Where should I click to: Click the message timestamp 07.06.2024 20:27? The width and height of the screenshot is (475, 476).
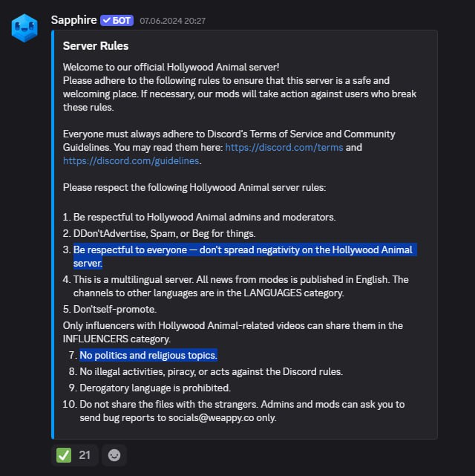pos(172,21)
